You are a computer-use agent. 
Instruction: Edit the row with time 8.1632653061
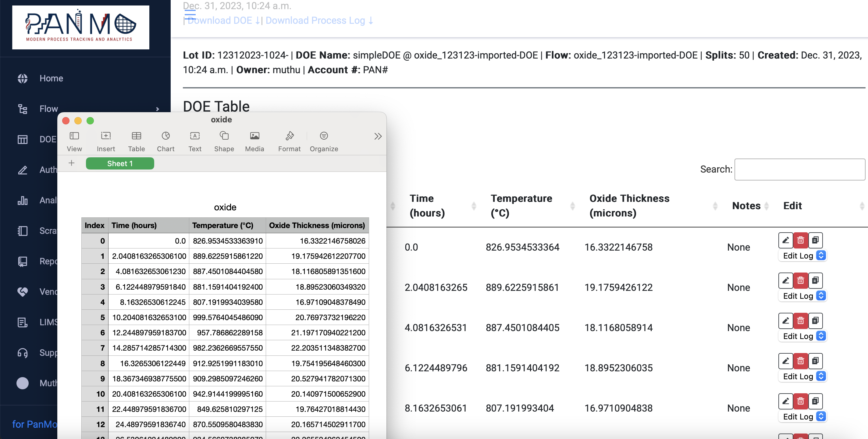click(786, 401)
